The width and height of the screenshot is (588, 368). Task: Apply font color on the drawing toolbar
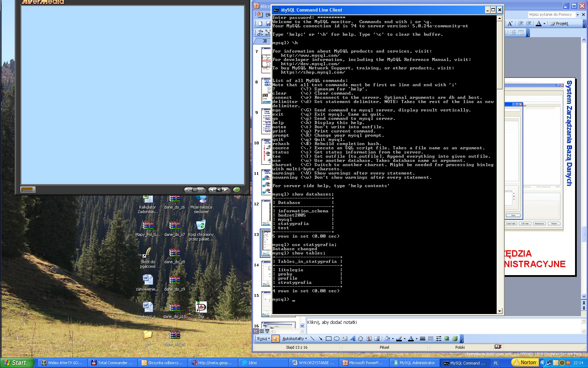[x=411, y=339]
